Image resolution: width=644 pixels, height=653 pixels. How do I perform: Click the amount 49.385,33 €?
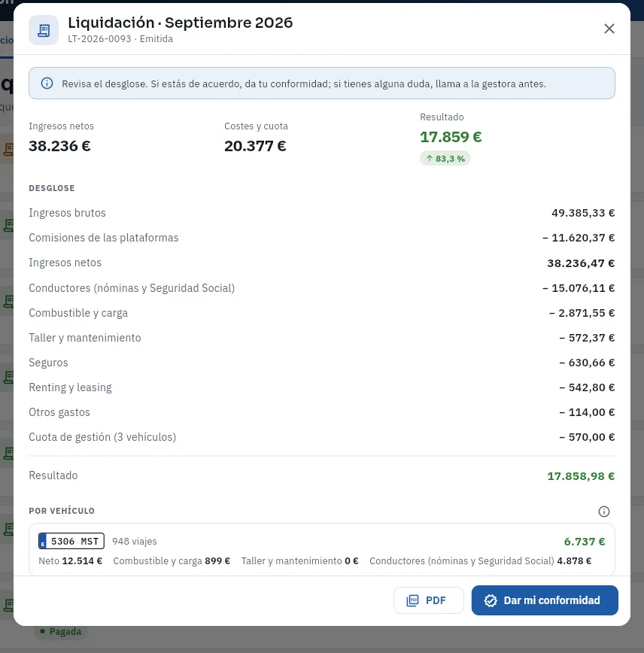[x=583, y=213]
